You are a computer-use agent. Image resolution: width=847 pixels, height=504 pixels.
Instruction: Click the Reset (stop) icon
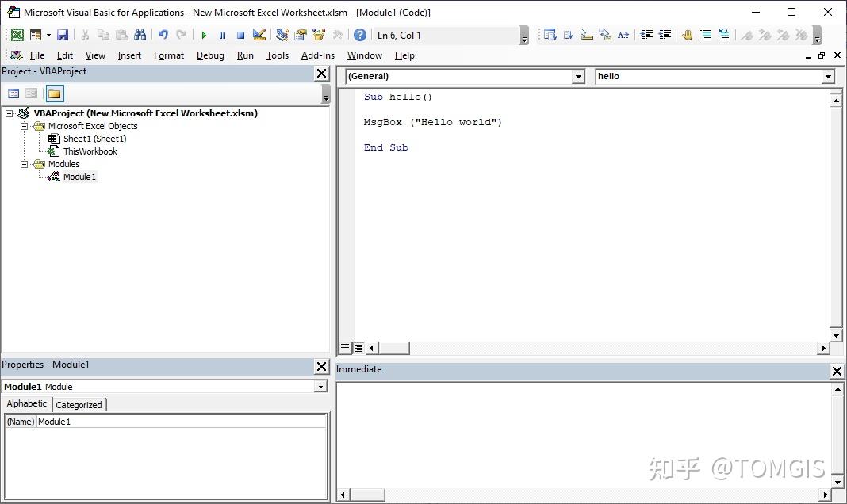pyautogui.click(x=239, y=35)
